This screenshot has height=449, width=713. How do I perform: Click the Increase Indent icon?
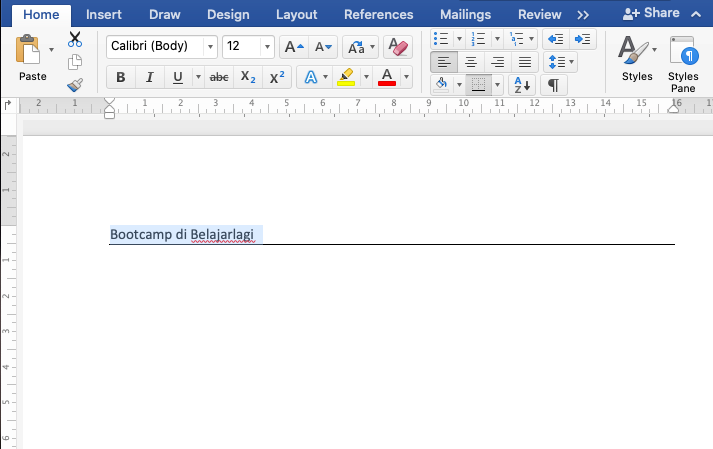(582, 39)
